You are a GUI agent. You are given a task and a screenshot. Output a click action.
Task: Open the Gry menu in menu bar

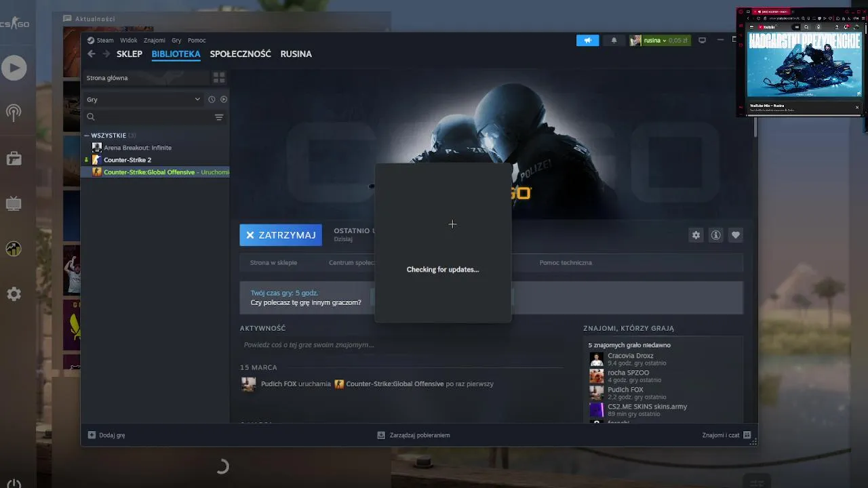[x=176, y=41]
